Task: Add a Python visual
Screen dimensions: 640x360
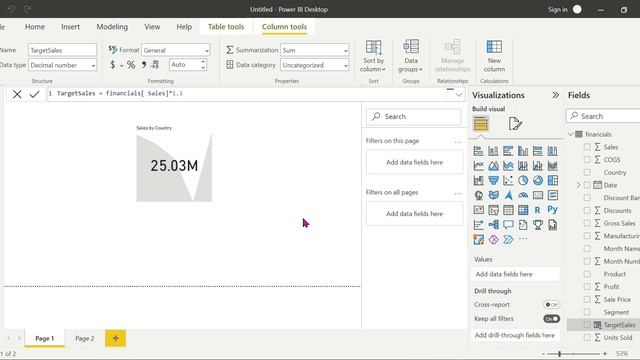Action: pyautogui.click(x=552, y=210)
